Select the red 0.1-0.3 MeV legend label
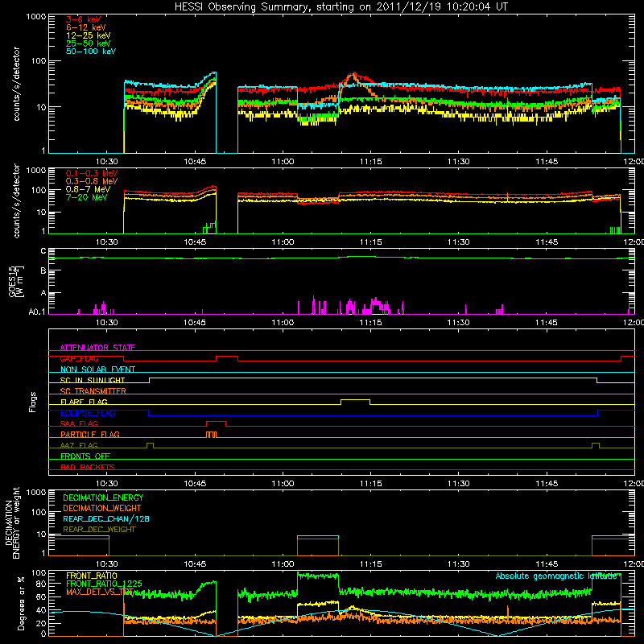644x644 pixels. click(x=91, y=173)
